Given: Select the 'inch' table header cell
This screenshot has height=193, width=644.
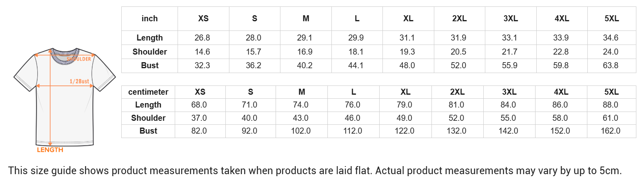Looking at the screenshot, I should point(149,18).
